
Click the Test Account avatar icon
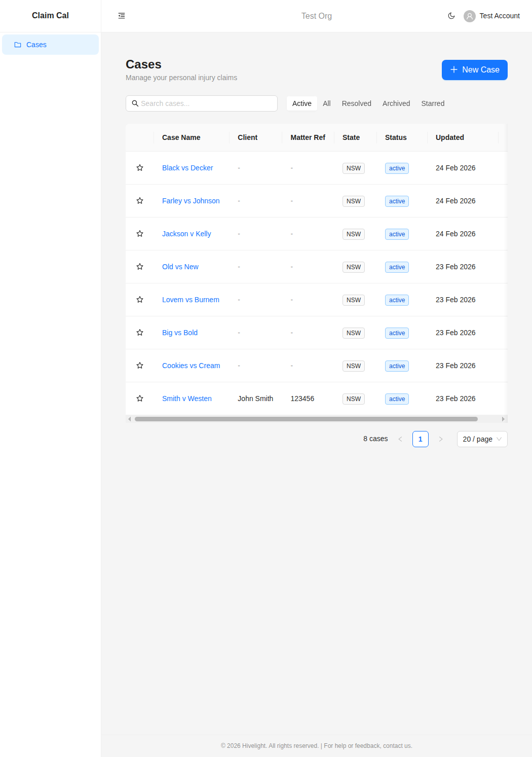[469, 16]
